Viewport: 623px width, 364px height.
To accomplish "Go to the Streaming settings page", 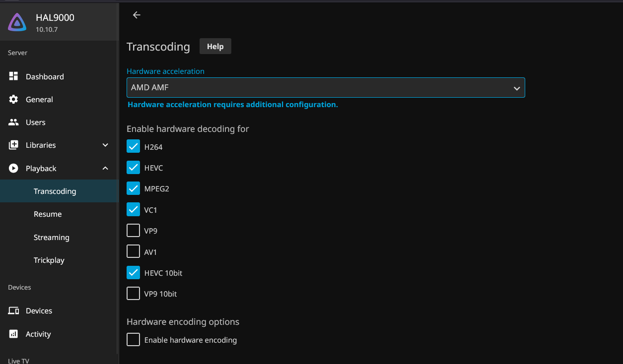I will click(51, 237).
